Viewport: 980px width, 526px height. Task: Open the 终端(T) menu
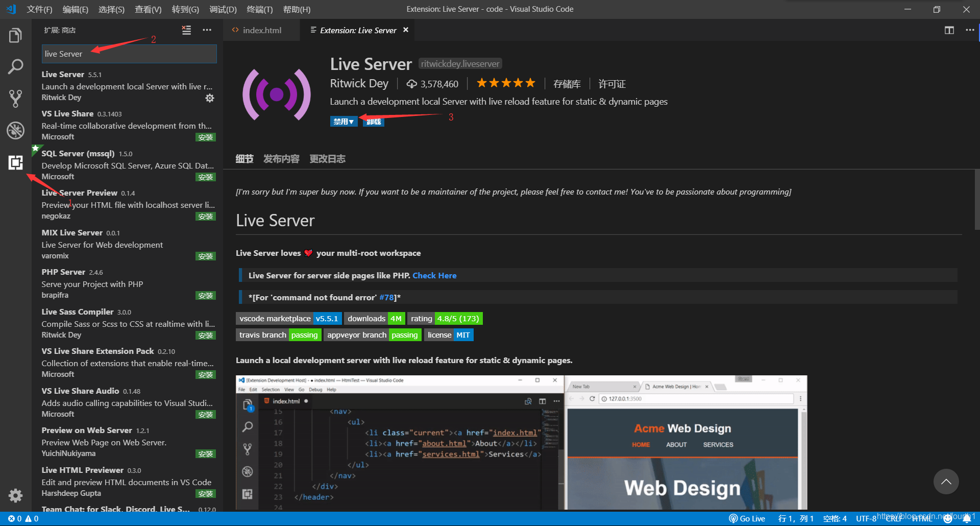(x=260, y=9)
